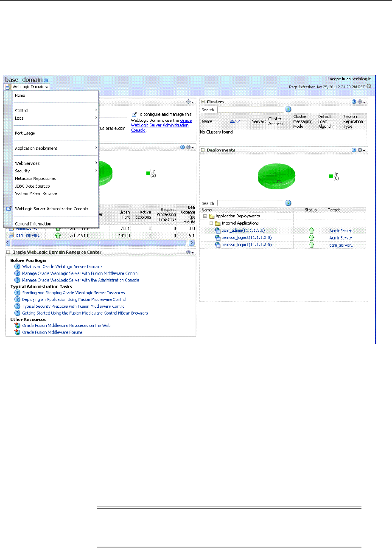Click status arrow for oamsso_logout on oam_server1
392x548 pixels.
311,245
